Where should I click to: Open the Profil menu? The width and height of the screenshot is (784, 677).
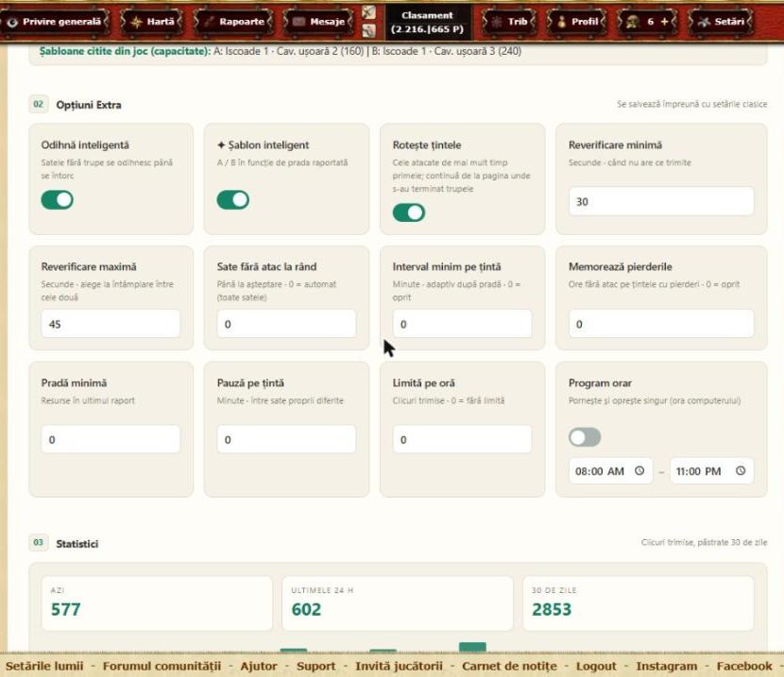pyautogui.click(x=577, y=22)
